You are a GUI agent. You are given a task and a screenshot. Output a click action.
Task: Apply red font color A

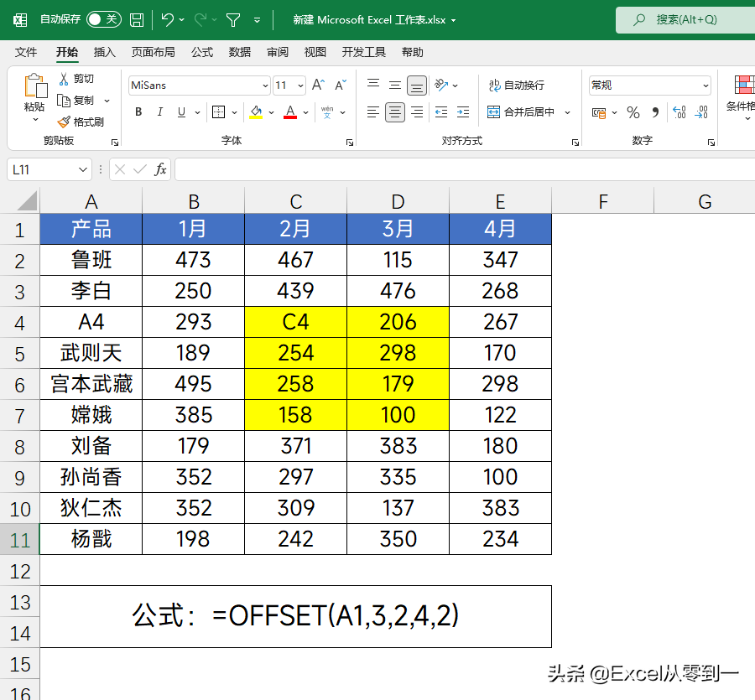[x=290, y=112]
